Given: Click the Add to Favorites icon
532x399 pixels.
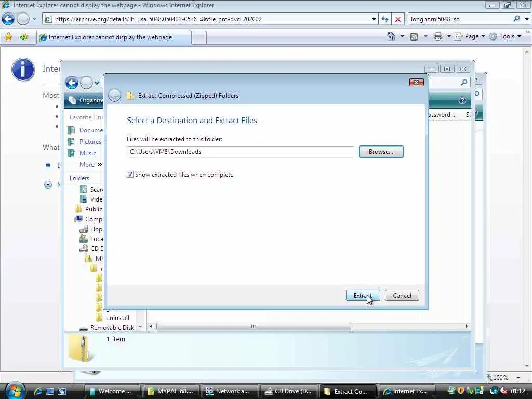Looking at the screenshot, I should click(24, 37).
